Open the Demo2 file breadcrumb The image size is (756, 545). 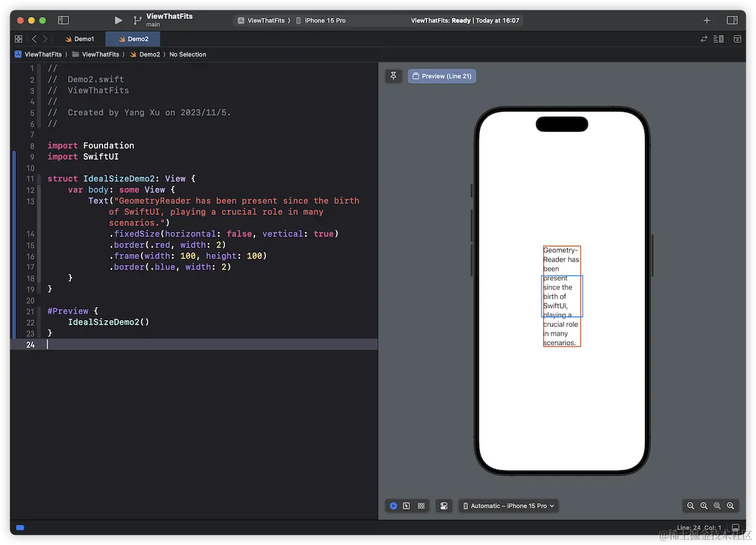click(145, 55)
